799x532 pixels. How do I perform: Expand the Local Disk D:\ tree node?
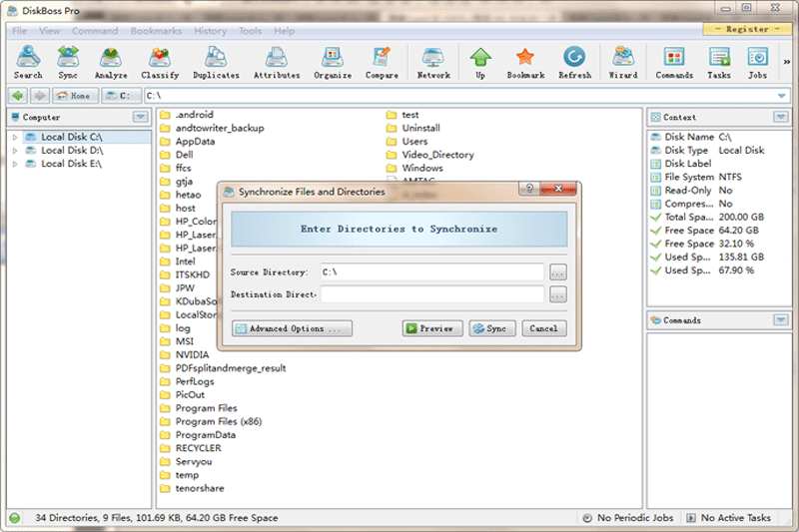coord(15,151)
